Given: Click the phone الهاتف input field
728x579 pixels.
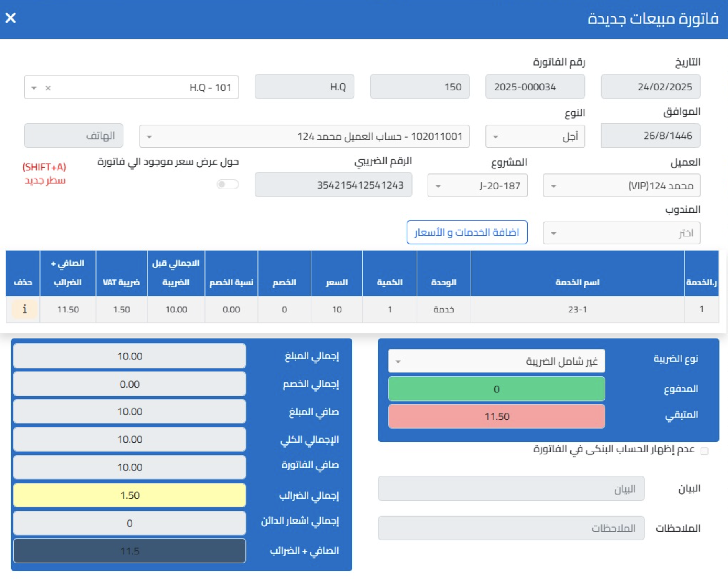Looking at the screenshot, I should [74, 136].
